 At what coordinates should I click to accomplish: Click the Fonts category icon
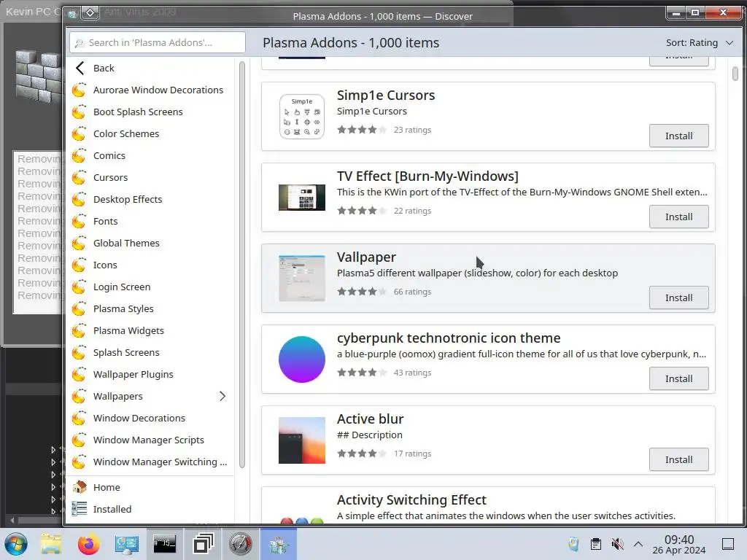(79, 222)
